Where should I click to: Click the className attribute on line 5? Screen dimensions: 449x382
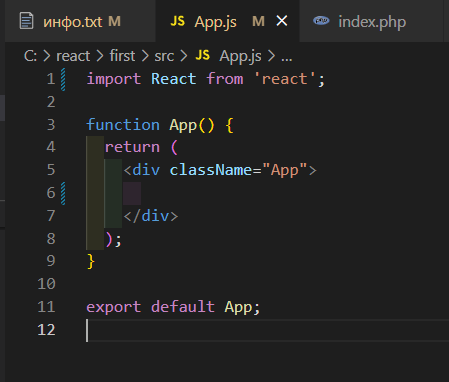click(x=211, y=170)
